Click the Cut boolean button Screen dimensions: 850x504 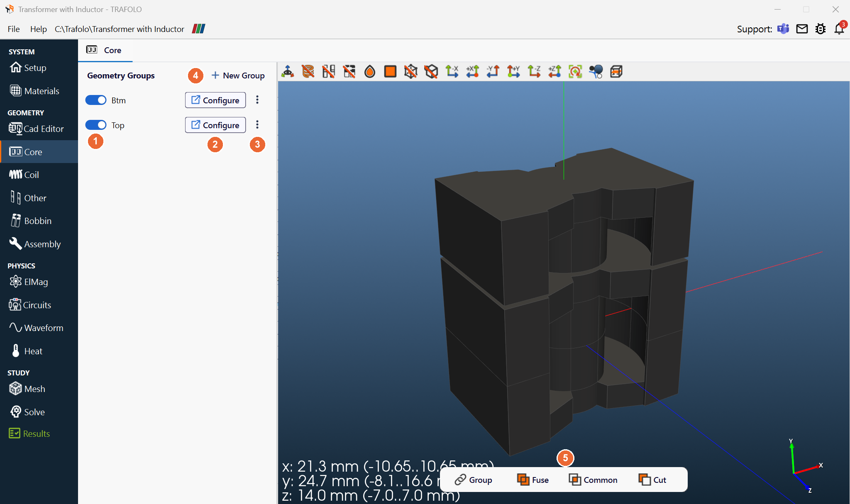click(x=652, y=480)
